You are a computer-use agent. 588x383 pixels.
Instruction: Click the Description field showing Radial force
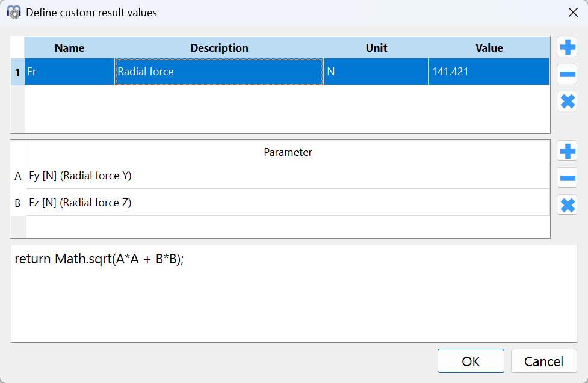tap(220, 71)
